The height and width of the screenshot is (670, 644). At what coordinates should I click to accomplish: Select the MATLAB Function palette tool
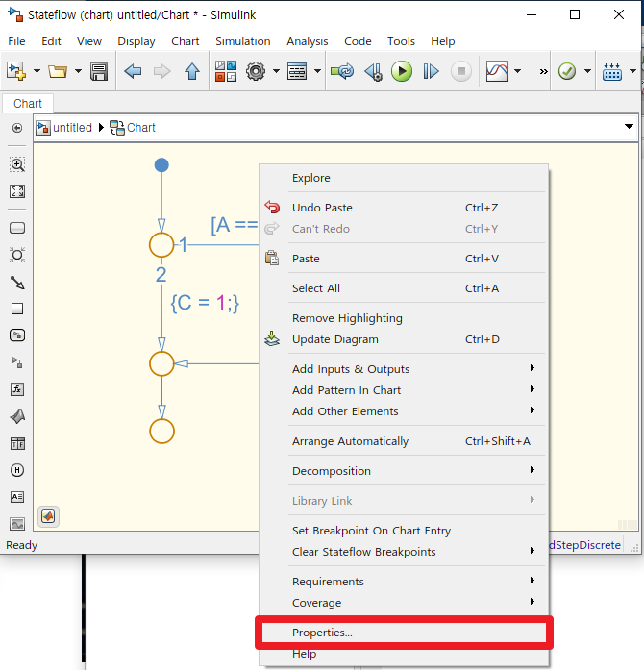pyautogui.click(x=17, y=416)
